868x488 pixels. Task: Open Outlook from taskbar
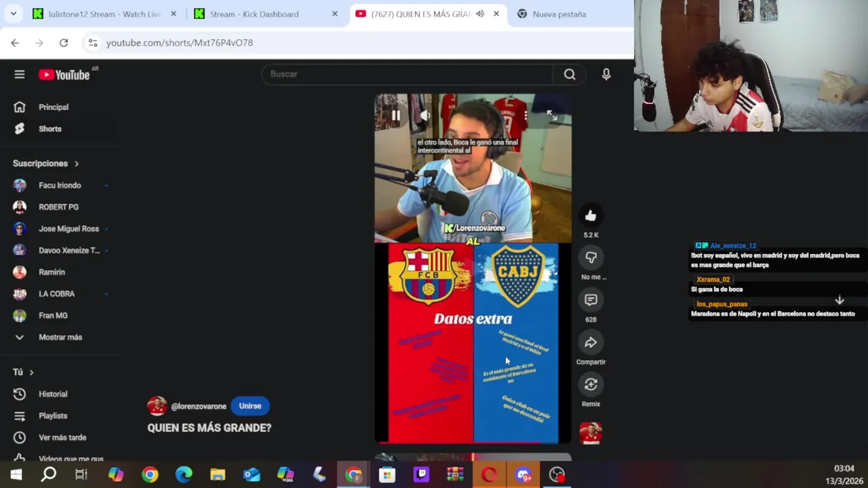point(252,474)
